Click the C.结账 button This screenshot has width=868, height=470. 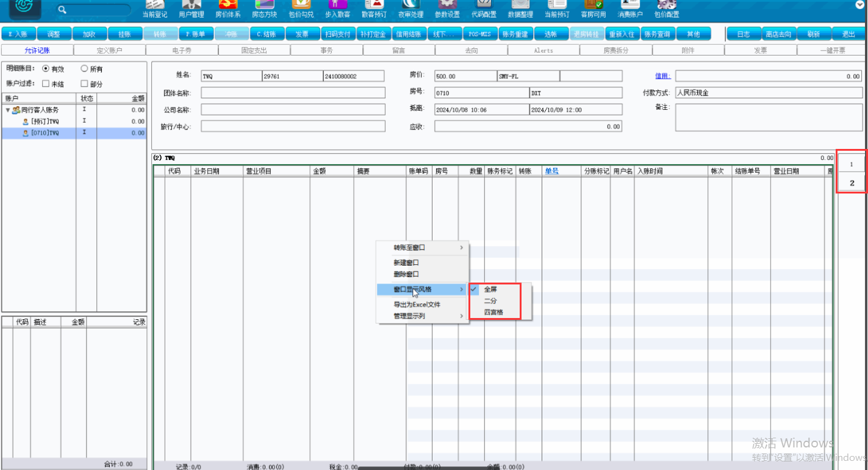pos(267,34)
